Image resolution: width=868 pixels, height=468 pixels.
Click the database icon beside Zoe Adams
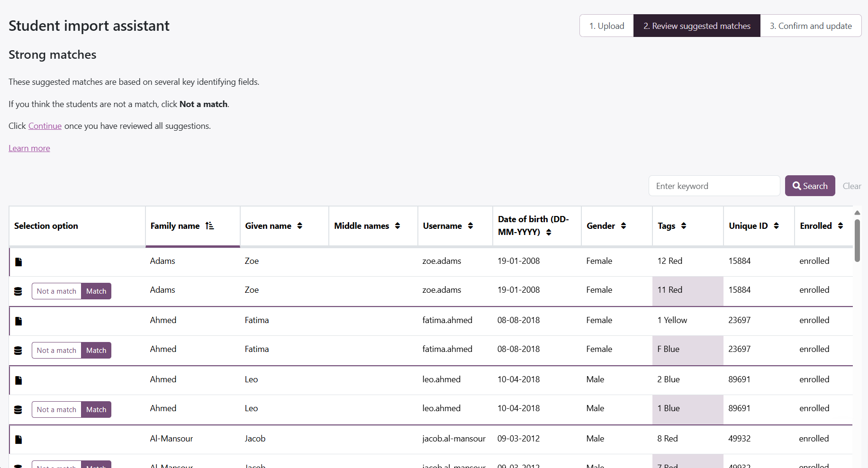click(18, 291)
